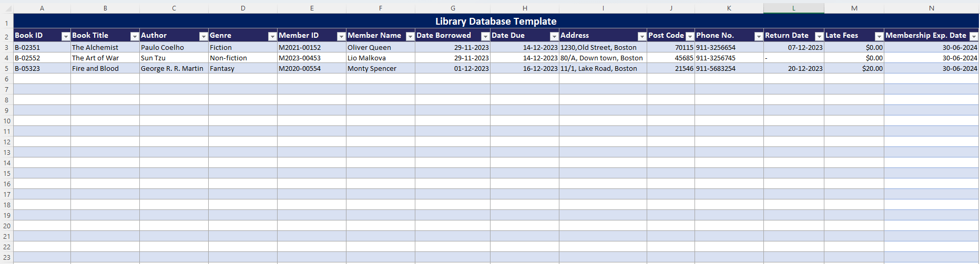Select address 80/A, Down town, Boston
980x264 pixels.
click(x=603, y=58)
